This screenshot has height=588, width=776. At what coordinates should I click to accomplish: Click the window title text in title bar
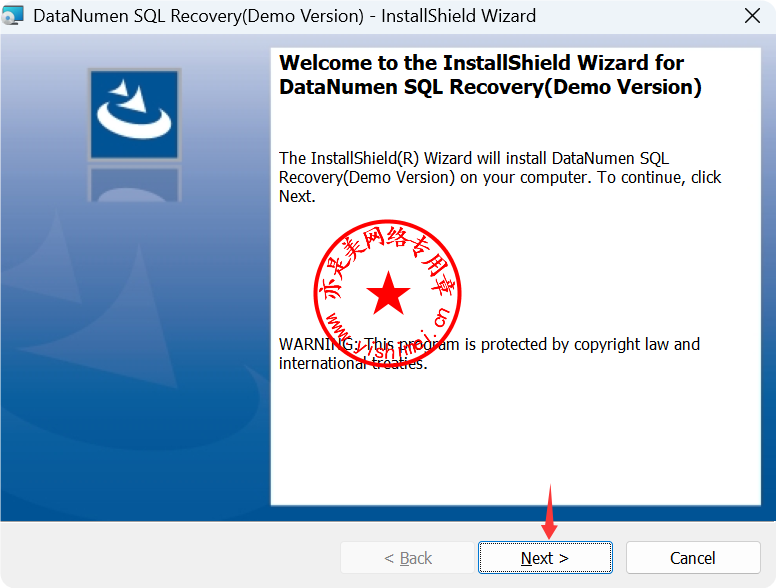285,16
